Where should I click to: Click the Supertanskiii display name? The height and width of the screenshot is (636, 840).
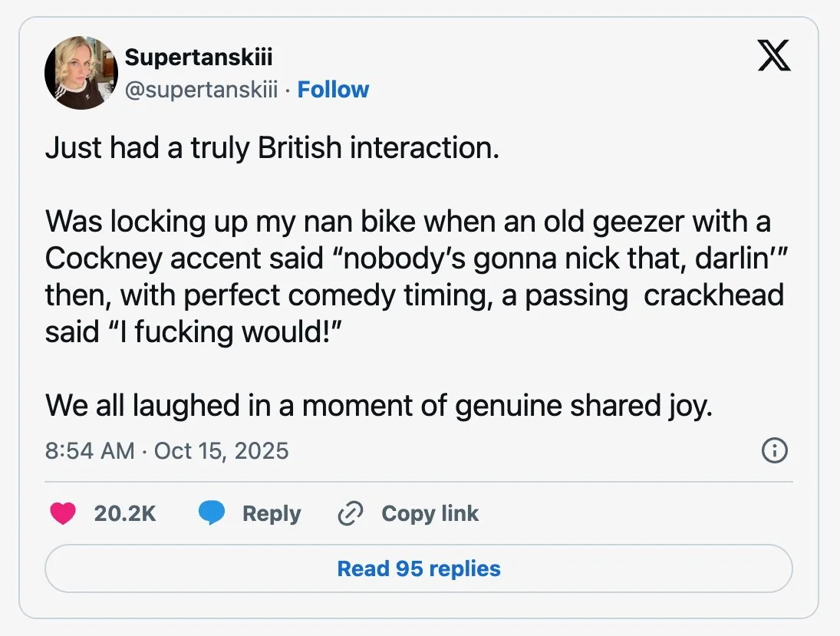198,57
